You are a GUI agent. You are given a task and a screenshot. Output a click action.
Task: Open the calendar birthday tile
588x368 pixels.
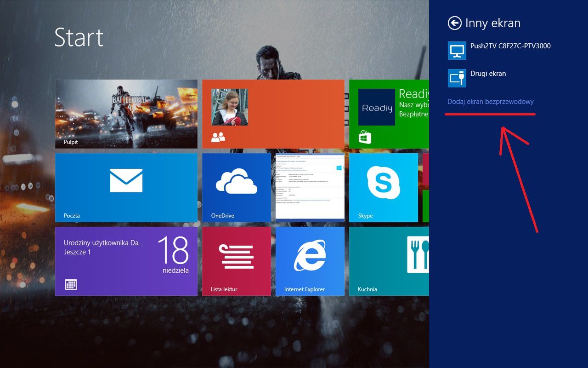(x=126, y=261)
